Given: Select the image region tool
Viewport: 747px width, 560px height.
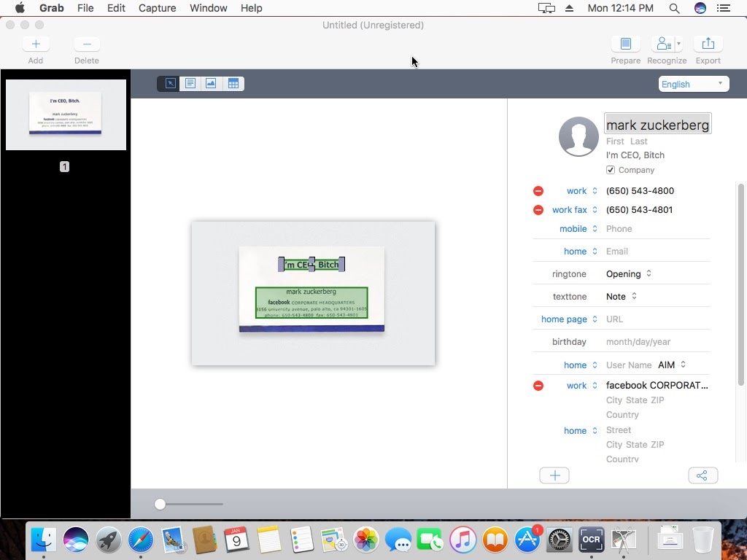Looking at the screenshot, I should click(x=212, y=84).
